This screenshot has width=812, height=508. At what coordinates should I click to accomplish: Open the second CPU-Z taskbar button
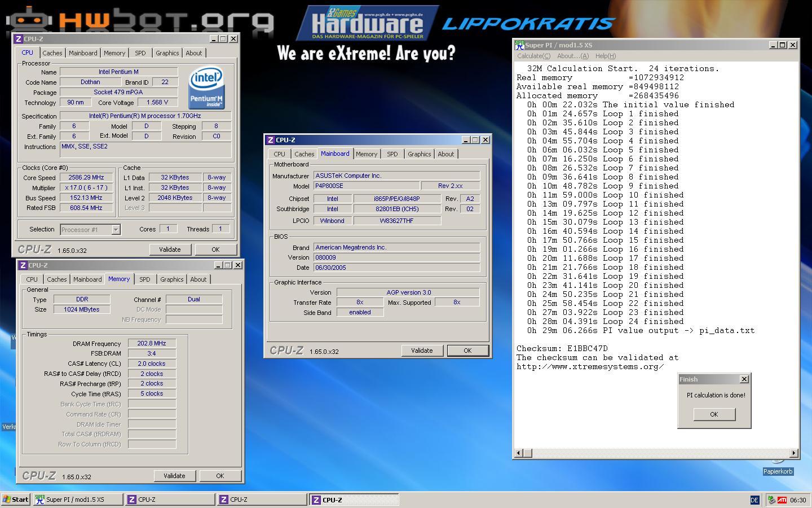pyautogui.click(x=262, y=500)
